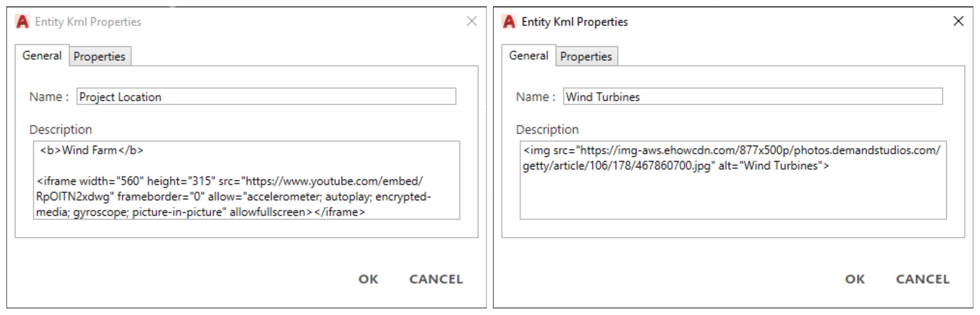Open Properties tab in Project Location dialog
The image size is (980, 315).
click(99, 56)
